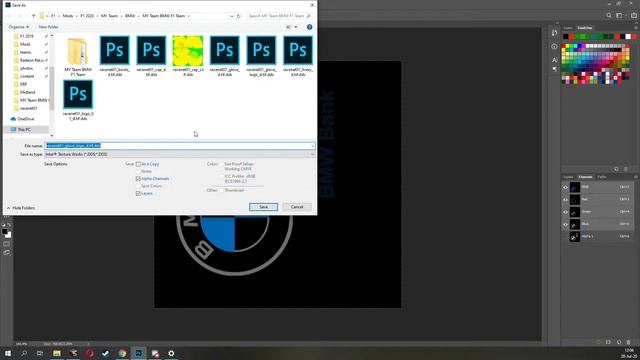Screen dimensions: 640x360
Task: Open the Swatches panel flyout menu
Action: 636,28
